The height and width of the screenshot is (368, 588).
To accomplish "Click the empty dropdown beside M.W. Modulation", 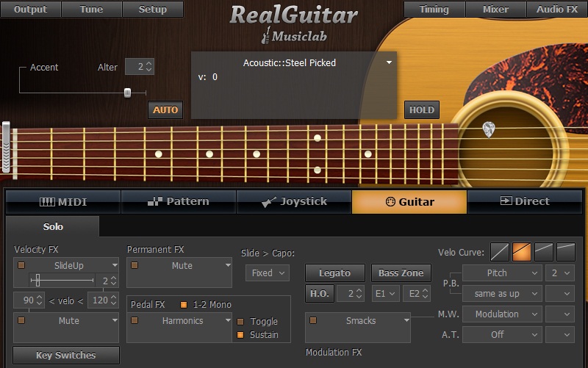I will [x=560, y=314].
